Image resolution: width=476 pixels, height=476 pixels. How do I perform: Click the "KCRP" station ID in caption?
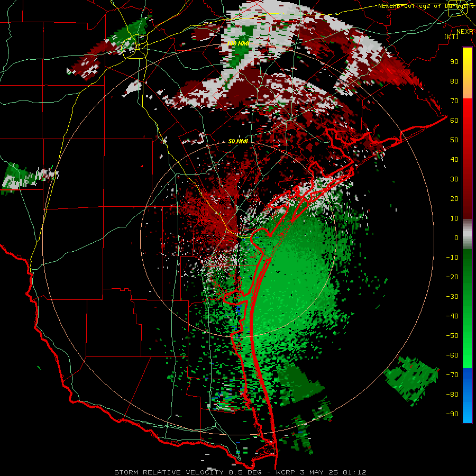[286, 472]
